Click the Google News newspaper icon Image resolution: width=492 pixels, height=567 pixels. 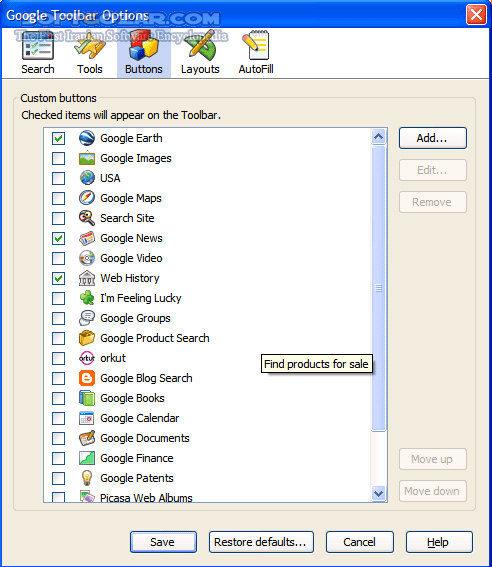coord(87,238)
